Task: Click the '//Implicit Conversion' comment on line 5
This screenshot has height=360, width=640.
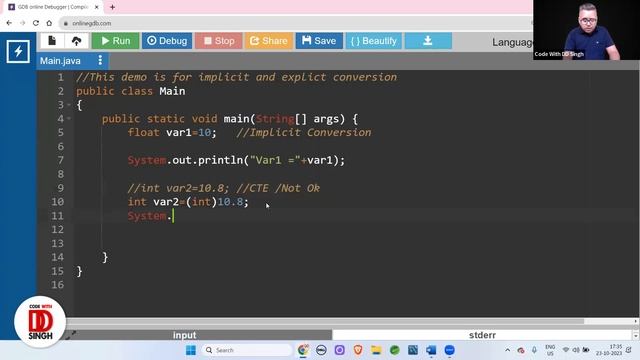Action: [304, 133]
